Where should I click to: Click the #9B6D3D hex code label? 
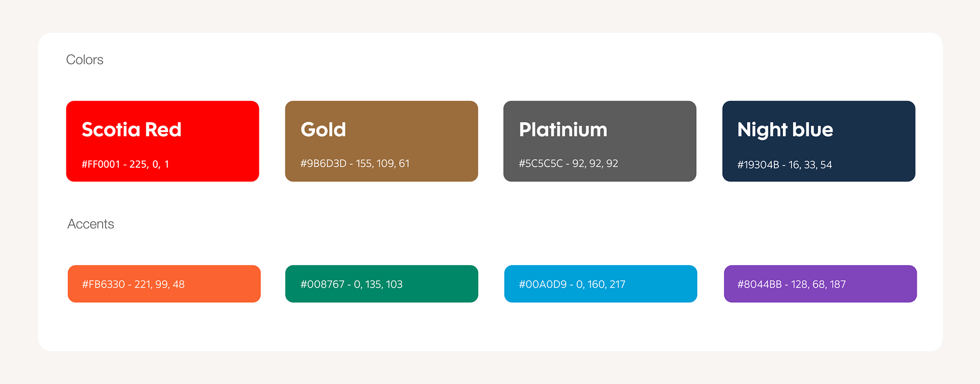(324, 164)
